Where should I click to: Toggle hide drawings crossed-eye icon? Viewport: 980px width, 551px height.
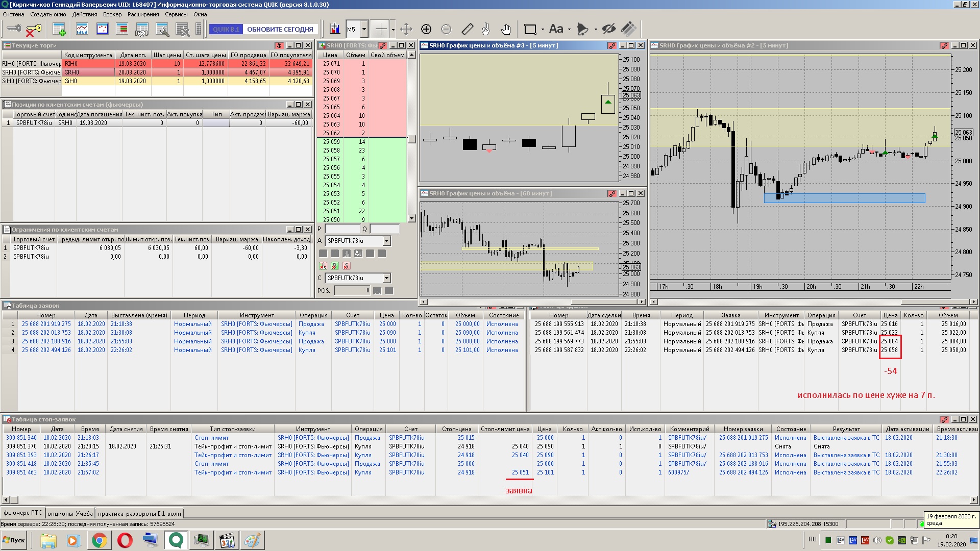(x=608, y=29)
